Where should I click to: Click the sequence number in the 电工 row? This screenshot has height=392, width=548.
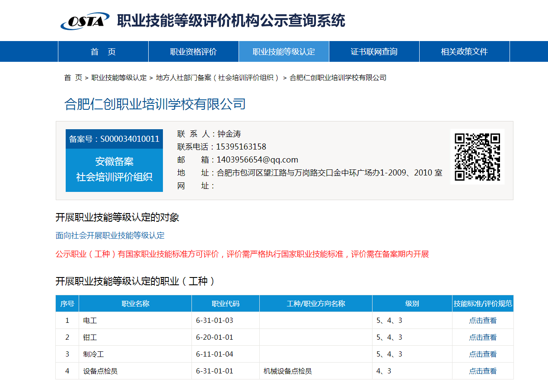point(67,321)
